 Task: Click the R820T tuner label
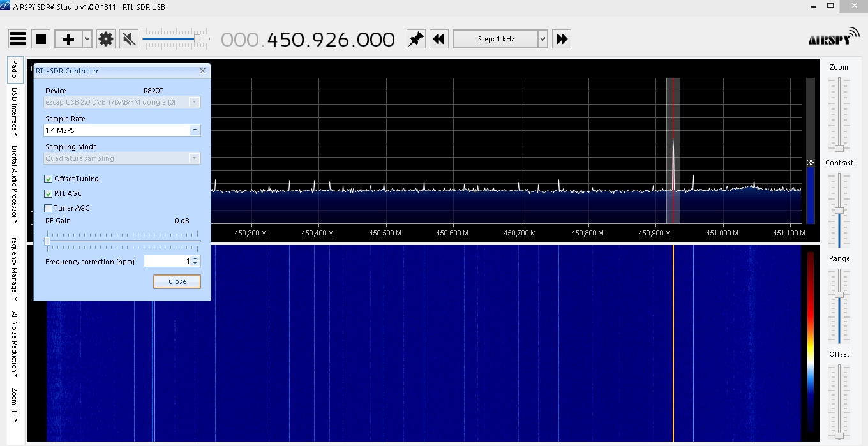pos(154,91)
